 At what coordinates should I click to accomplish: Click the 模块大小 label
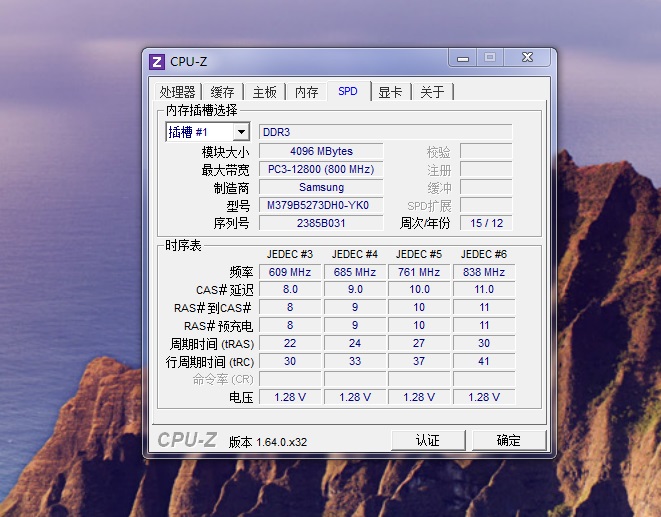[x=226, y=152]
